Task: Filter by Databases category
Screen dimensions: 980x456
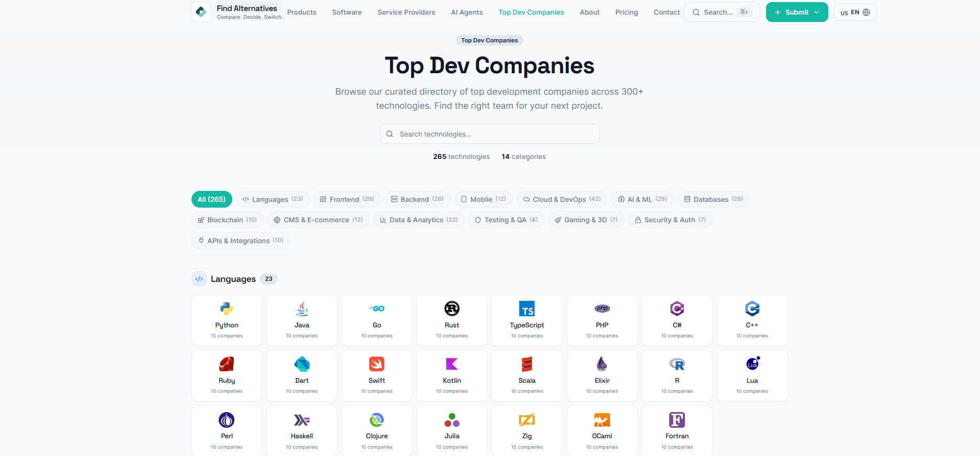Action: tap(714, 199)
